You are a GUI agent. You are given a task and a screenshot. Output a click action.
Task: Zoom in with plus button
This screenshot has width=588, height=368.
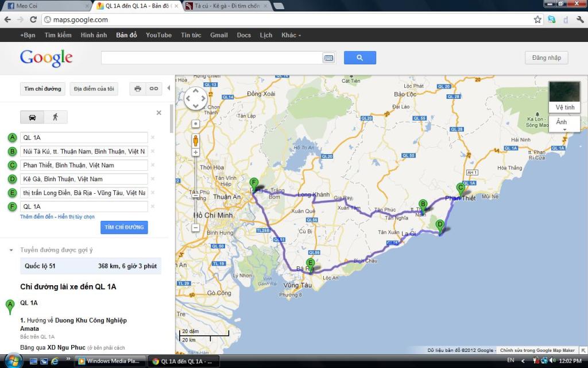click(195, 152)
